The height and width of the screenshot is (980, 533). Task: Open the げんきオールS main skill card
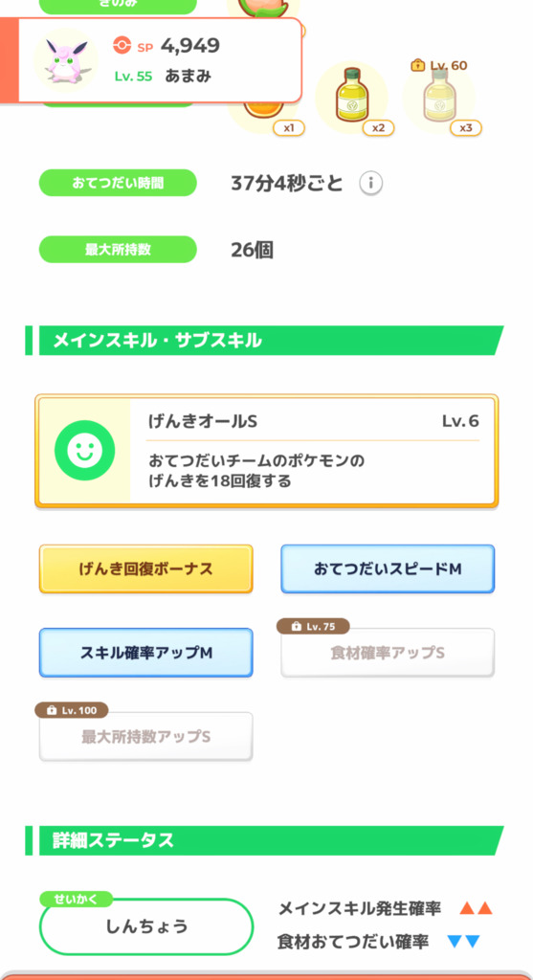(267, 451)
